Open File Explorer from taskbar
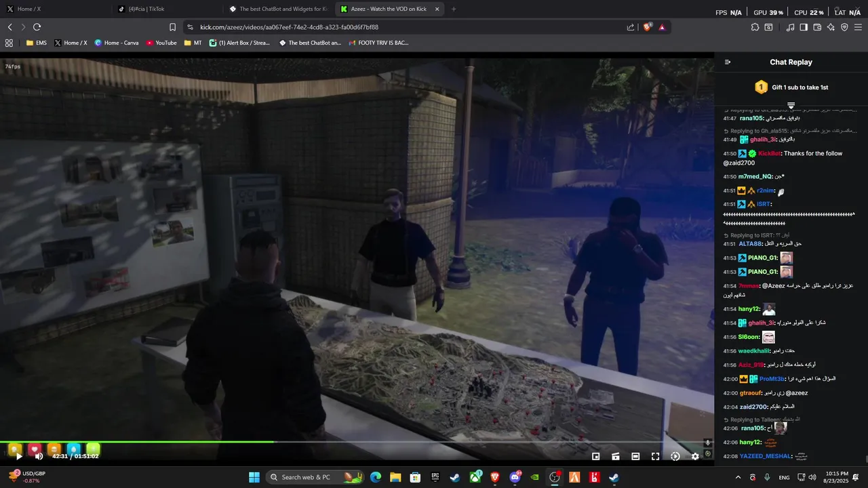 tap(395, 477)
